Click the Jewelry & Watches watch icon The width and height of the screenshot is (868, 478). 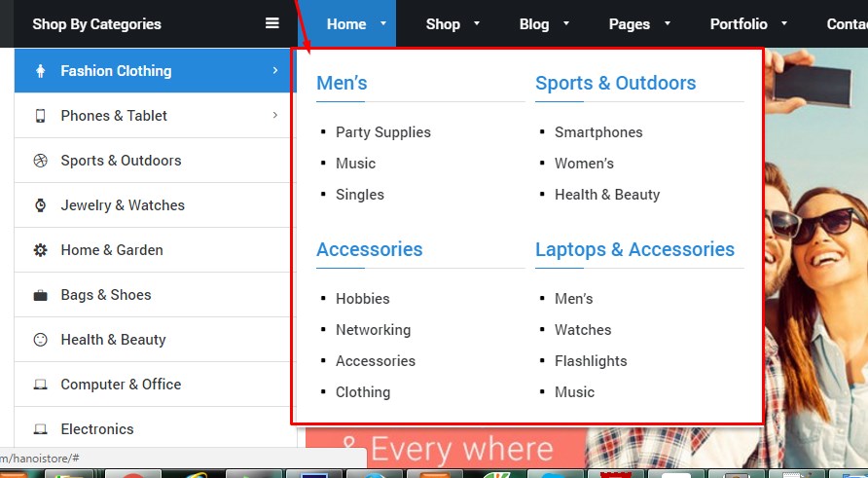pyautogui.click(x=40, y=205)
